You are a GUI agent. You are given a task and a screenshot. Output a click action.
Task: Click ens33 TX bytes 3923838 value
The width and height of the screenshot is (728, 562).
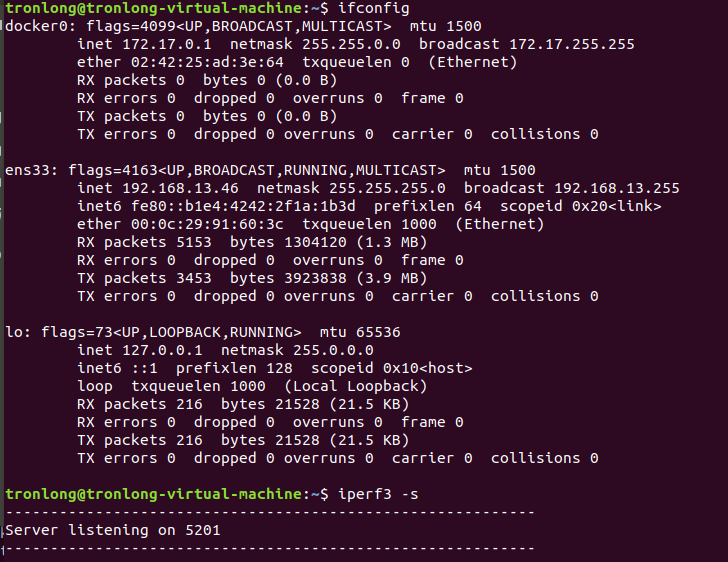click(x=315, y=278)
